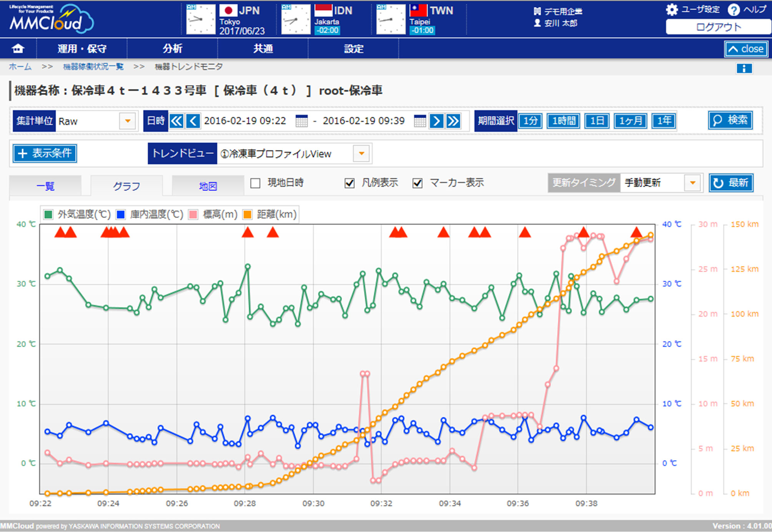Open the 共通 menu
The image size is (772, 532).
263,49
